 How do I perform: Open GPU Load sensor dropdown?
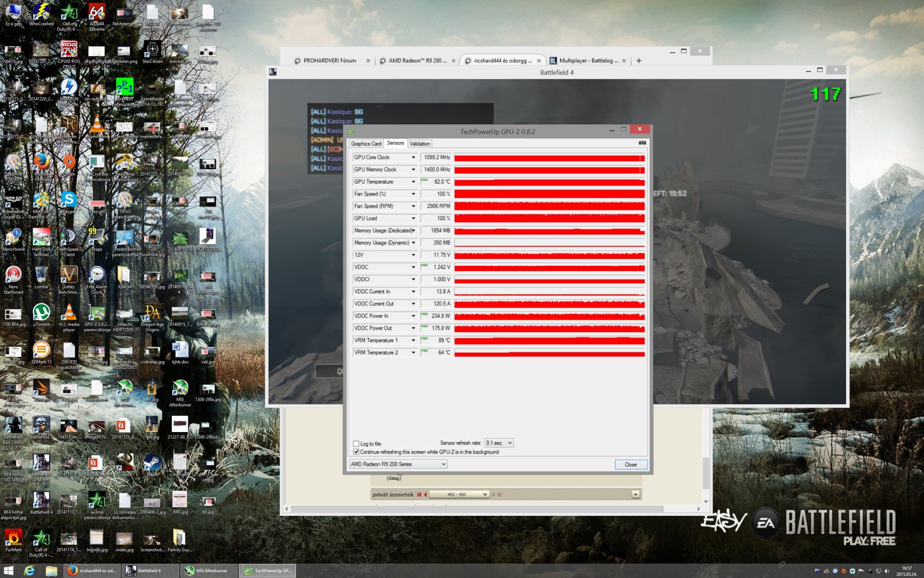[413, 218]
